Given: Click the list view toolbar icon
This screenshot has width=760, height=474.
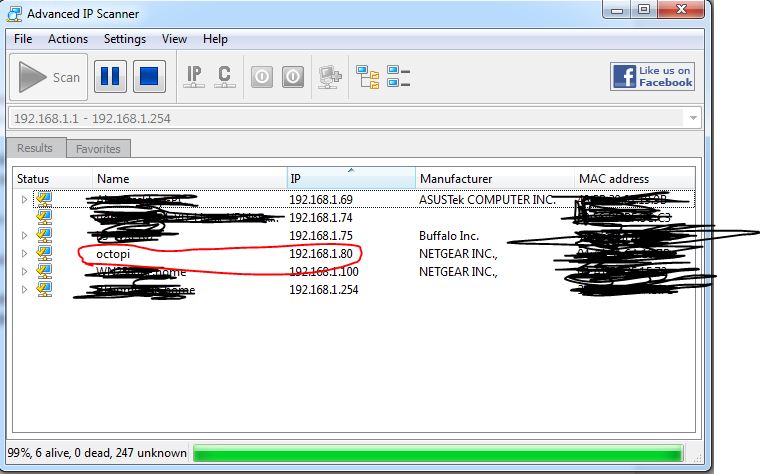Looking at the screenshot, I should pyautogui.click(x=398, y=77).
